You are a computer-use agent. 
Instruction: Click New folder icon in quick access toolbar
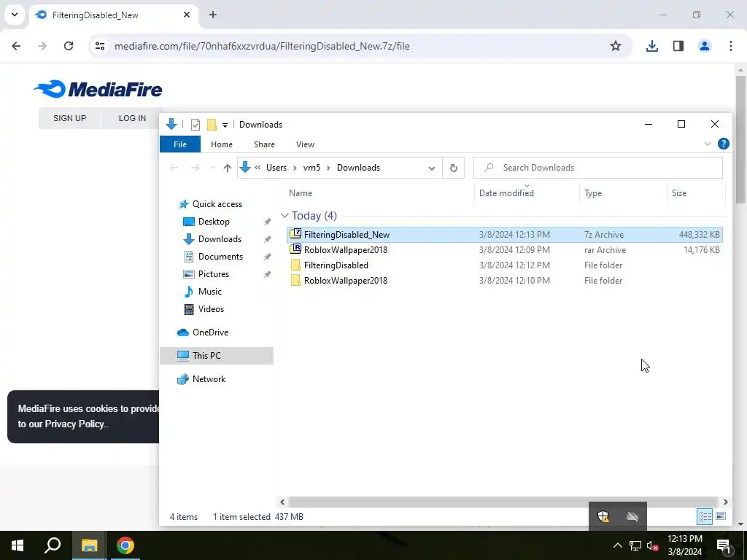[212, 125]
